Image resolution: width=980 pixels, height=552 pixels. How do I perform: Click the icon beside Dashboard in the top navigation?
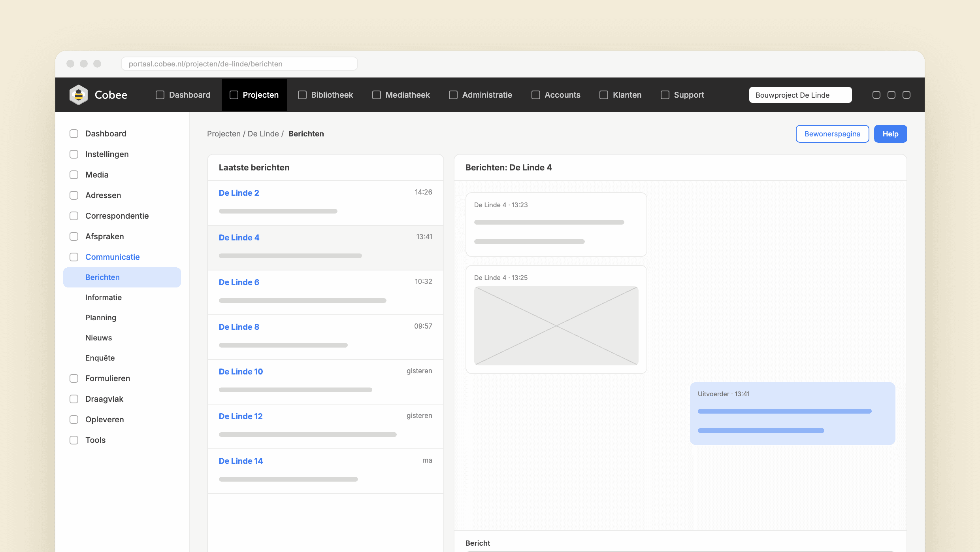click(160, 95)
